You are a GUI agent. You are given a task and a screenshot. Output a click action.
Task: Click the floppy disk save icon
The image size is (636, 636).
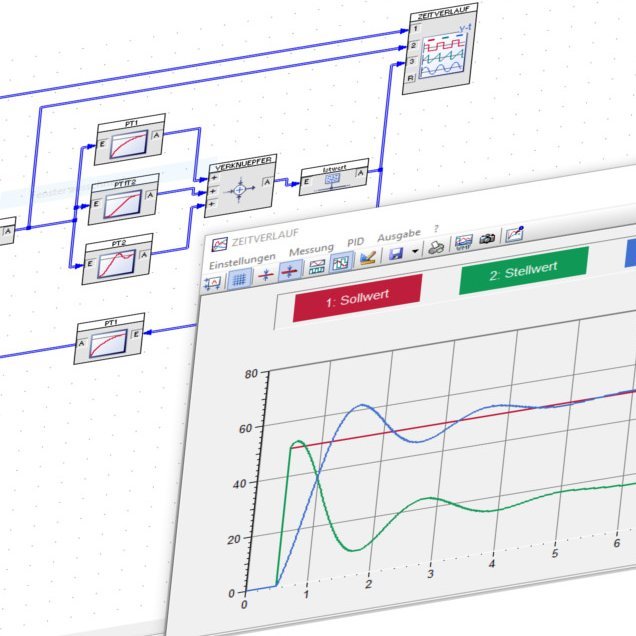click(395, 254)
